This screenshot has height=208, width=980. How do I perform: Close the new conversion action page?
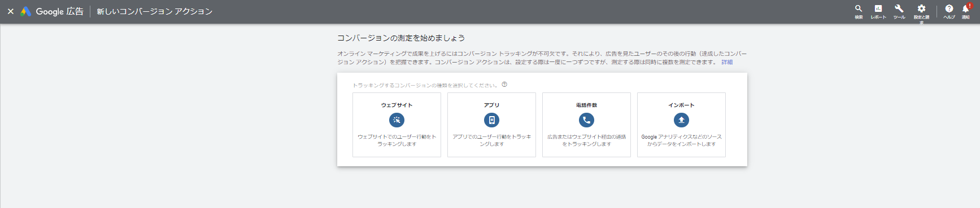click(10, 11)
